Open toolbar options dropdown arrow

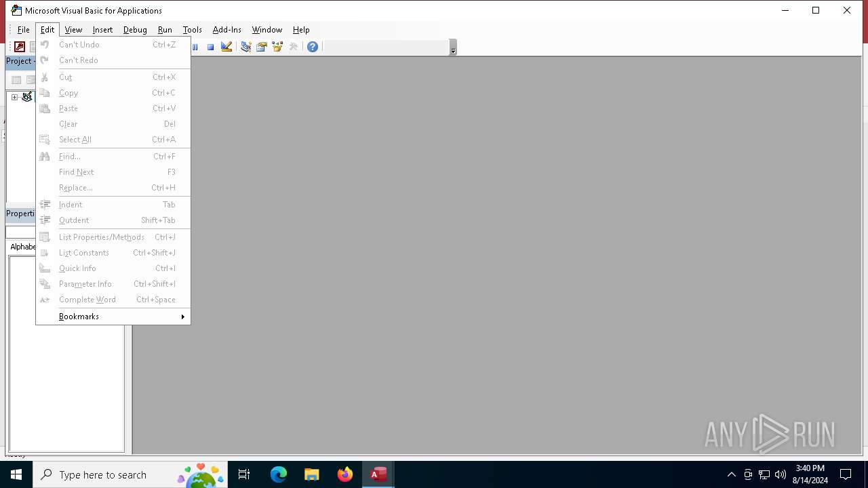pyautogui.click(x=453, y=48)
